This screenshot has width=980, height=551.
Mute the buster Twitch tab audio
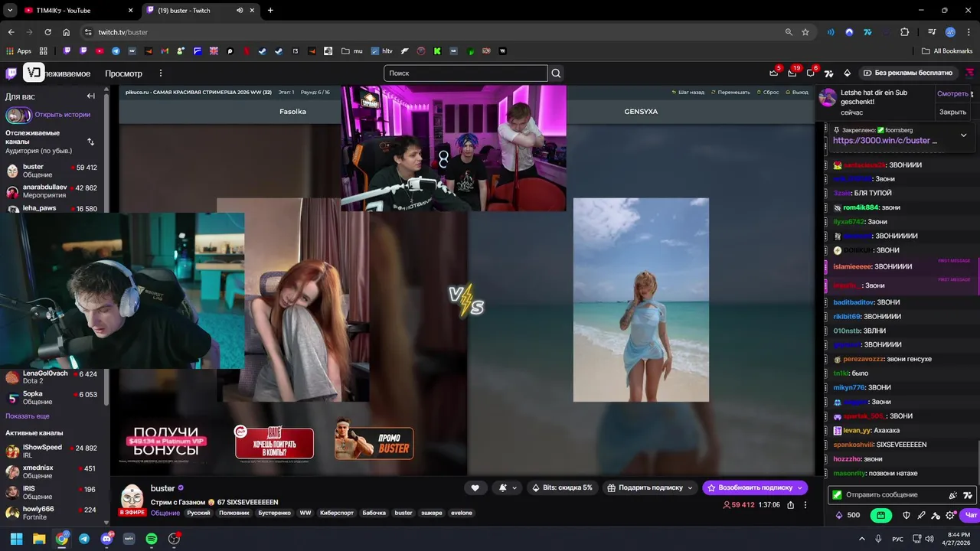240,11
